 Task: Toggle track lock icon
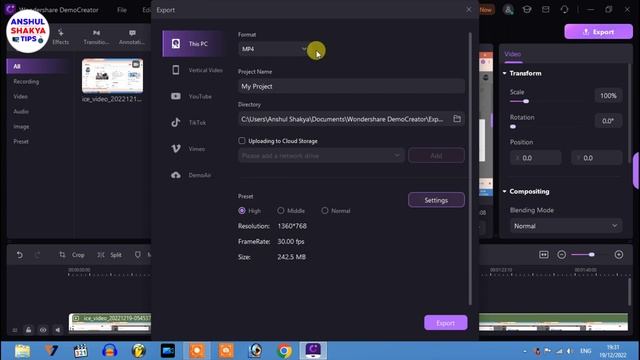(29, 330)
